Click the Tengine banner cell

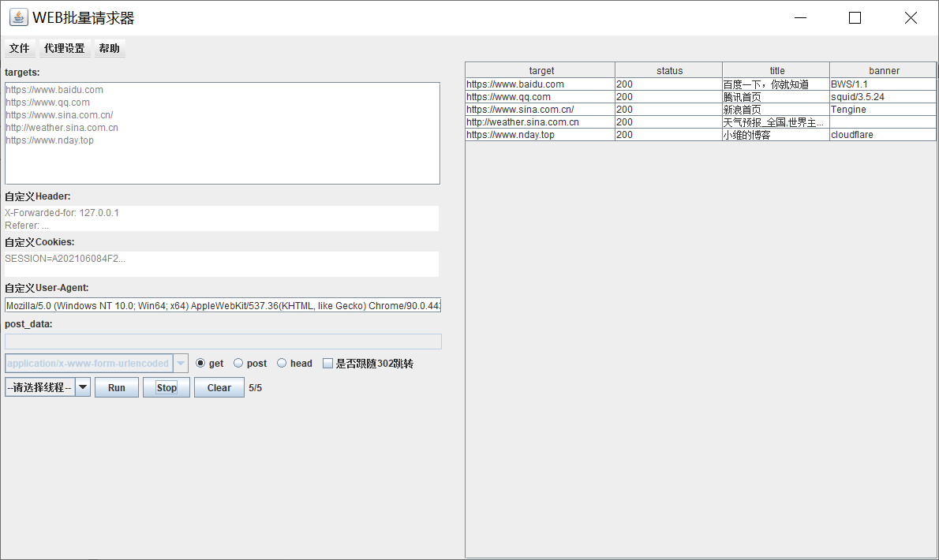pyautogui.click(x=883, y=110)
